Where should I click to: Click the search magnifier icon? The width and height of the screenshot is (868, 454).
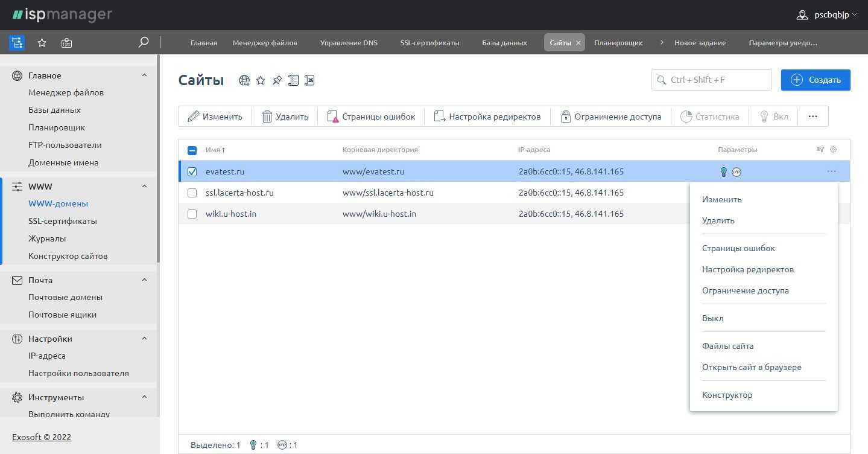(144, 42)
